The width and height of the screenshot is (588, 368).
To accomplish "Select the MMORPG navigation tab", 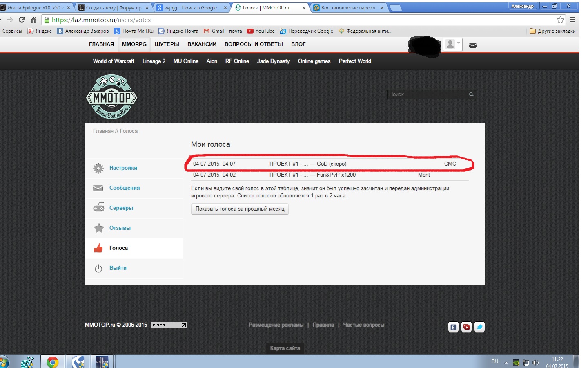I will coord(134,44).
